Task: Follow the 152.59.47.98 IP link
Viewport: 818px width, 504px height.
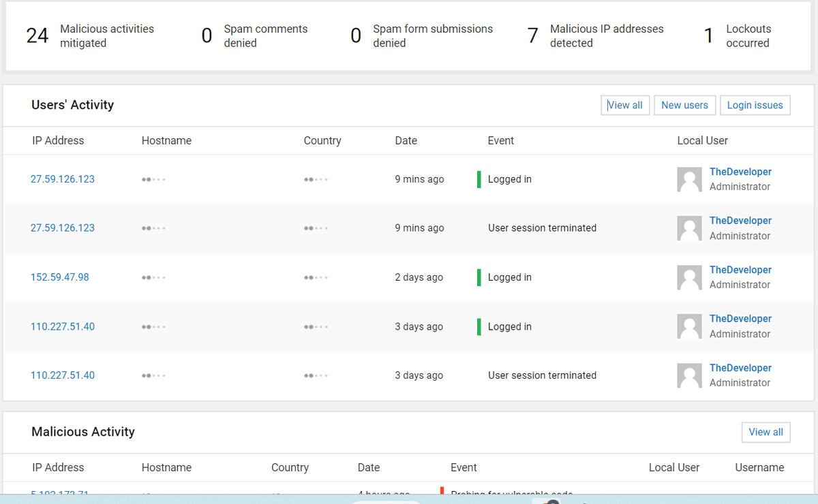Action: coord(60,277)
